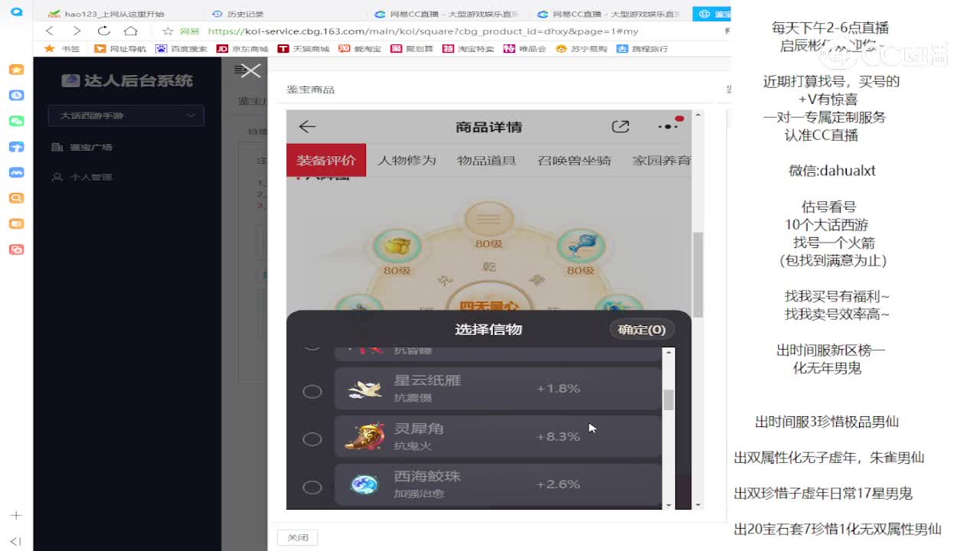Click the 信物 list scrollbar thumb
This screenshot has width=980, height=551.
point(669,399)
